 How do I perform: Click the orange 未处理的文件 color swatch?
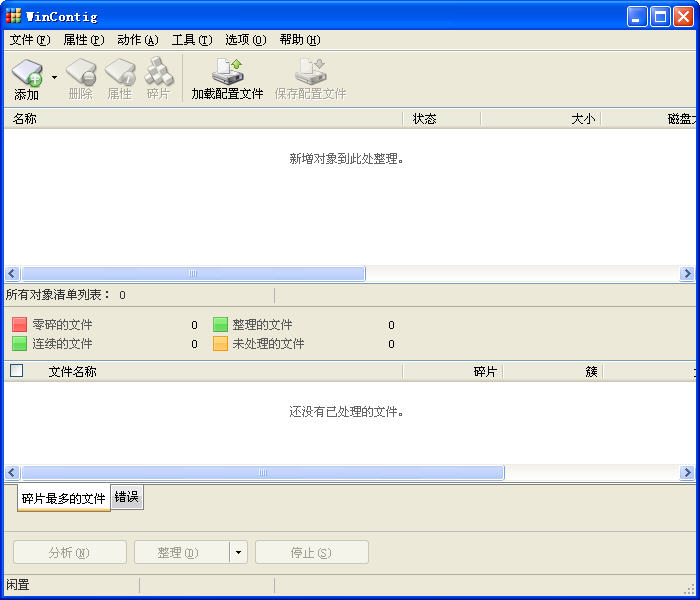(x=220, y=343)
